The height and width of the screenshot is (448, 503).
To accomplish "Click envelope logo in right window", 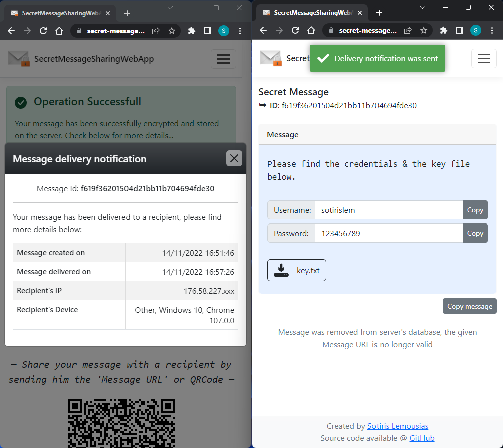I will click(271, 58).
